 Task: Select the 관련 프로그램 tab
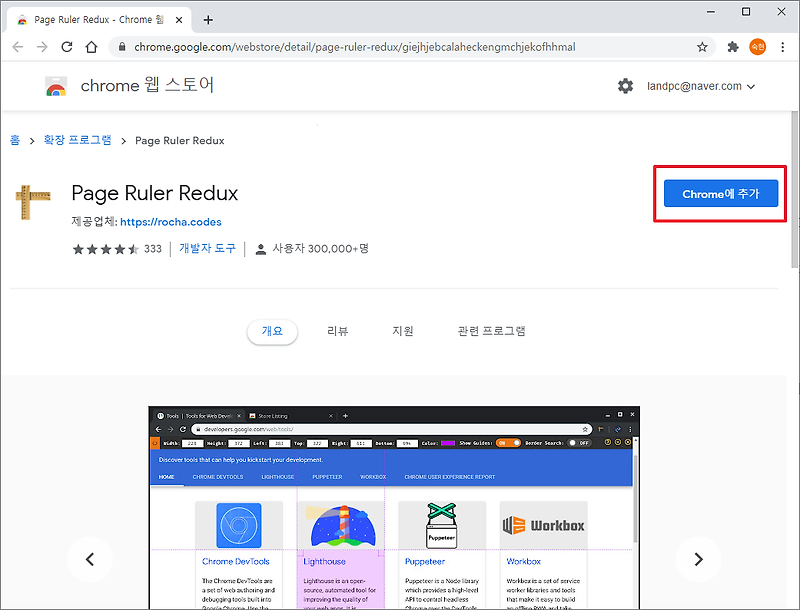[491, 330]
